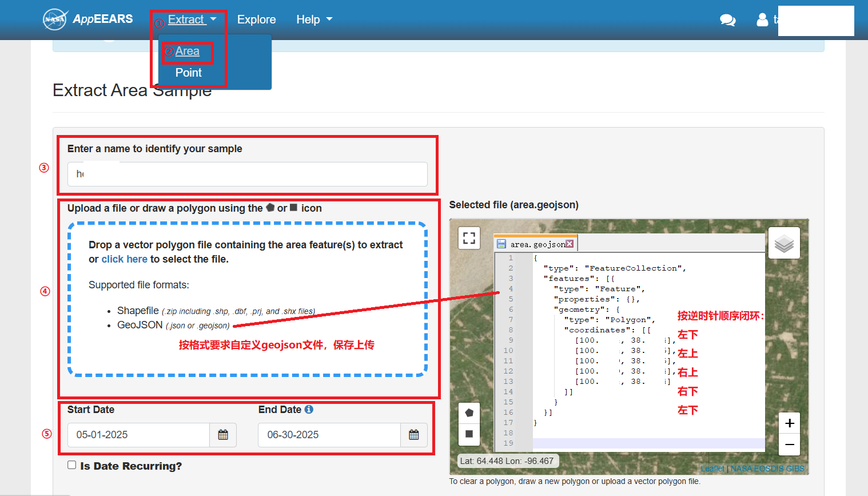
Task: Expand the Help dropdown
Action: (314, 19)
